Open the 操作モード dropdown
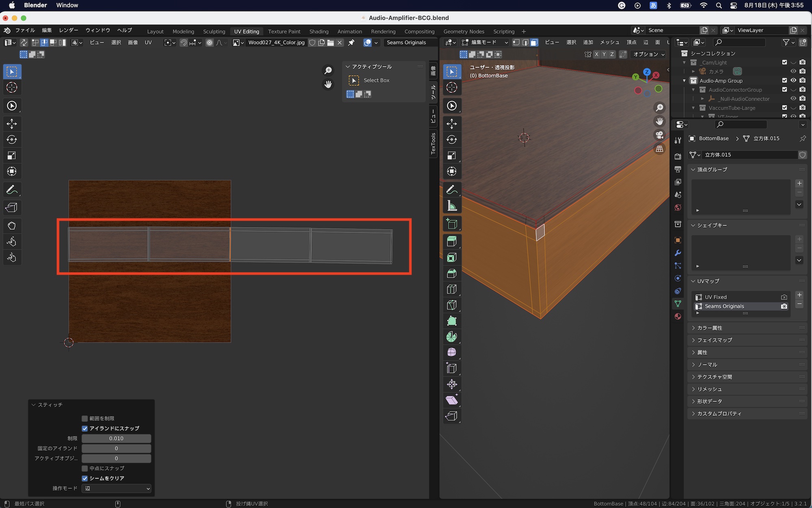 117,488
